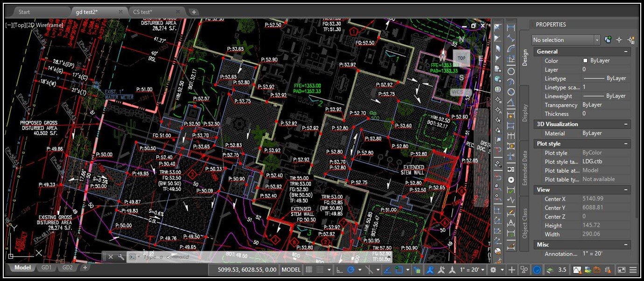Open the Display tab in Properties palette
Image resolution: width=644 pixels, height=281 pixels.
[525, 113]
